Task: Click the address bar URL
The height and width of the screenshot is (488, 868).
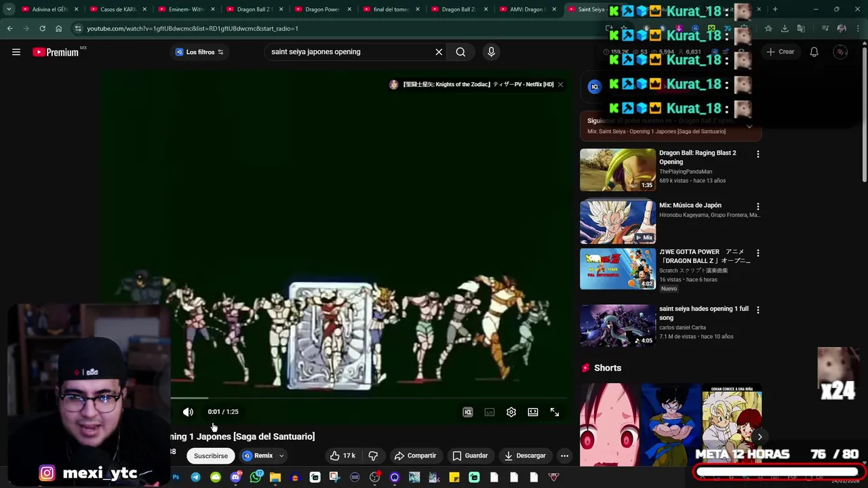Action: (193, 28)
